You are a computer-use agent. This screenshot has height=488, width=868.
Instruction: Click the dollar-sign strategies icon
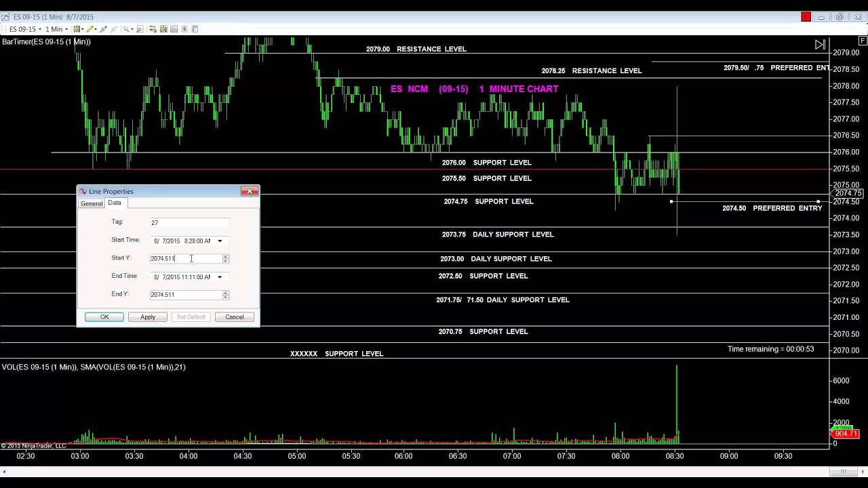(183, 29)
